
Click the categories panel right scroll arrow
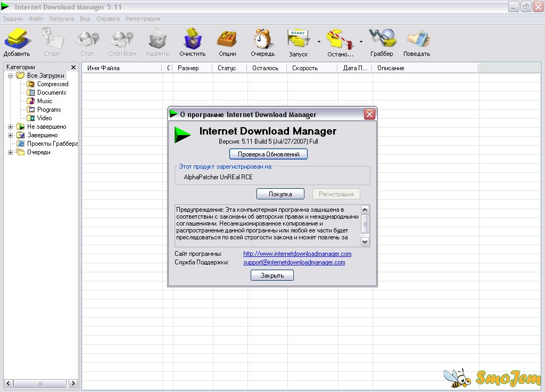(73, 383)
